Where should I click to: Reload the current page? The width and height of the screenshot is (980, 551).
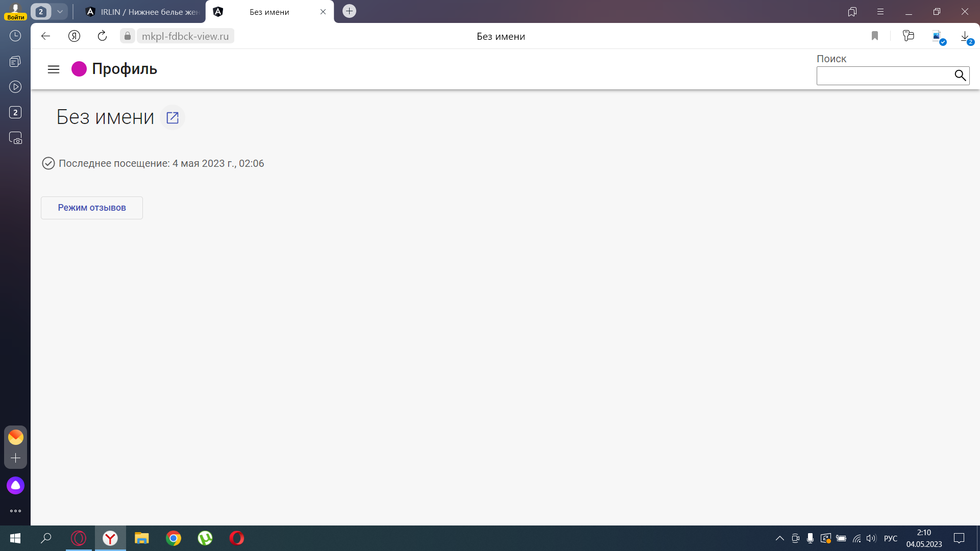[x=102, y=36]
